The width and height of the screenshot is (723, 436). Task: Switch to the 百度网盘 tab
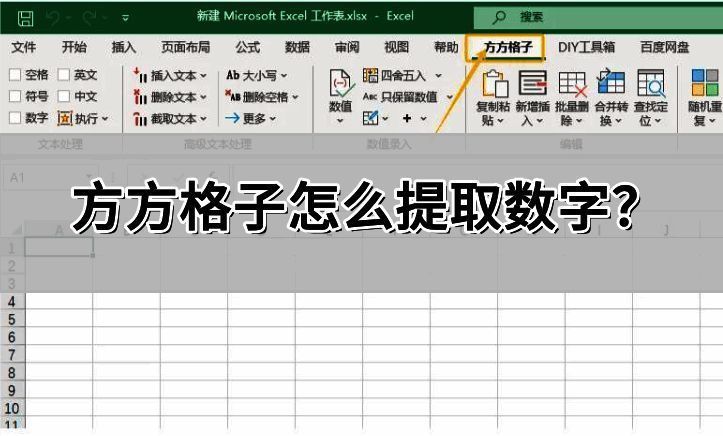click(x=664, y=47)
